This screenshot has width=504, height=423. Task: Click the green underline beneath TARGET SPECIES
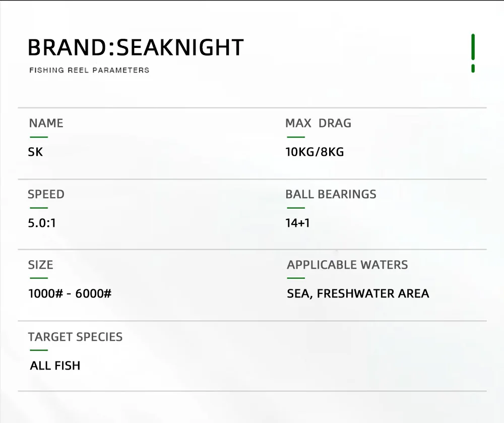pos(39,350)
